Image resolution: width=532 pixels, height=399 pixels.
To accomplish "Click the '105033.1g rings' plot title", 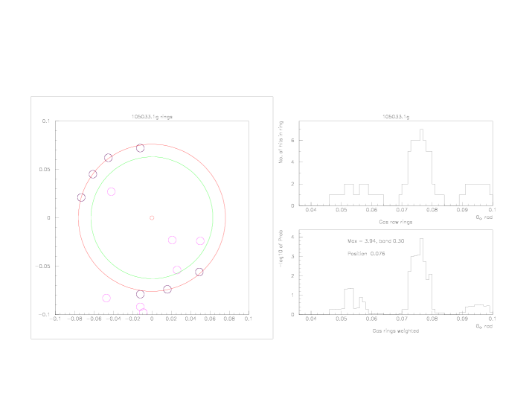I will [x=152, y=117].
